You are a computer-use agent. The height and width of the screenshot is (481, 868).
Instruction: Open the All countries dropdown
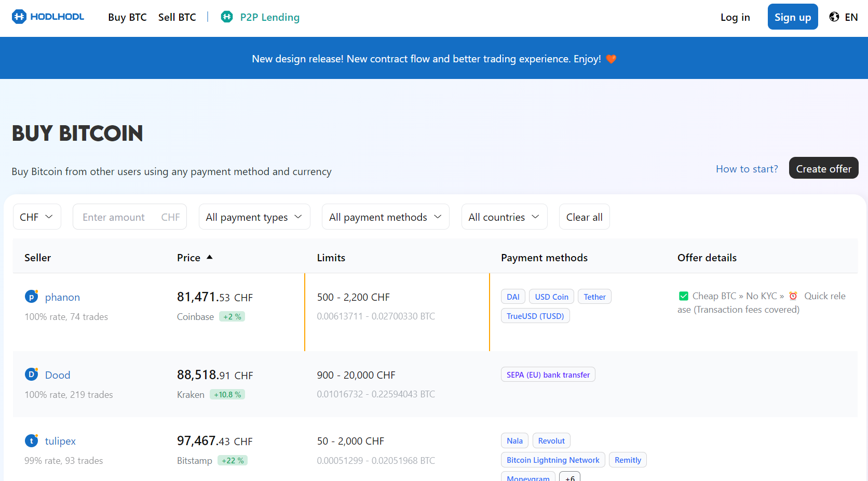click(x=504, y=217)
